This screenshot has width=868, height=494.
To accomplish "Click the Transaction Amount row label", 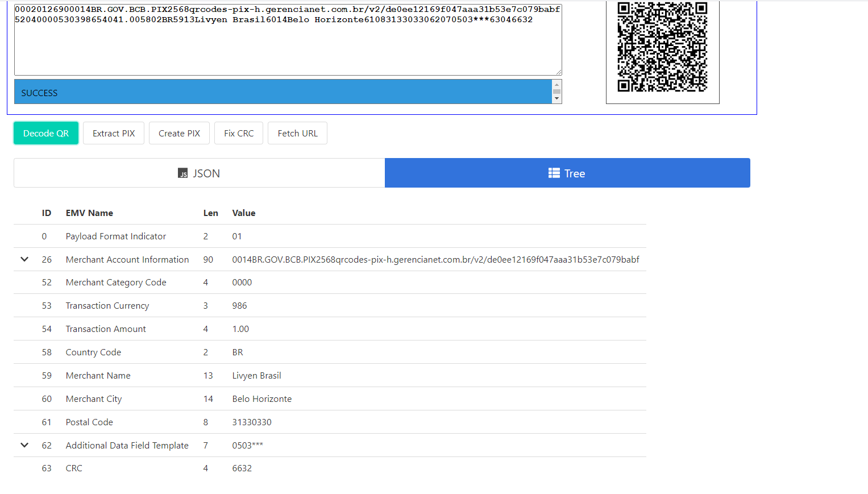I will click(x=106, y=329).
